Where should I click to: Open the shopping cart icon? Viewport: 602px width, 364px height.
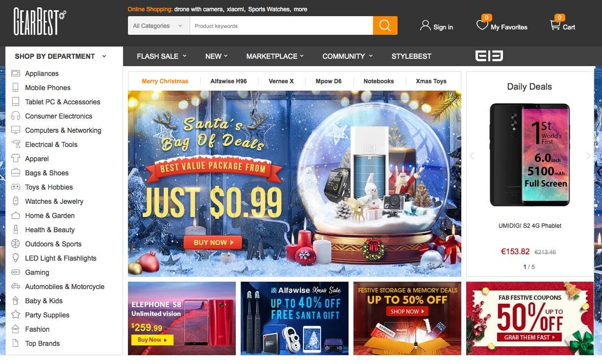pyautogui.click(x=555, y=25)
